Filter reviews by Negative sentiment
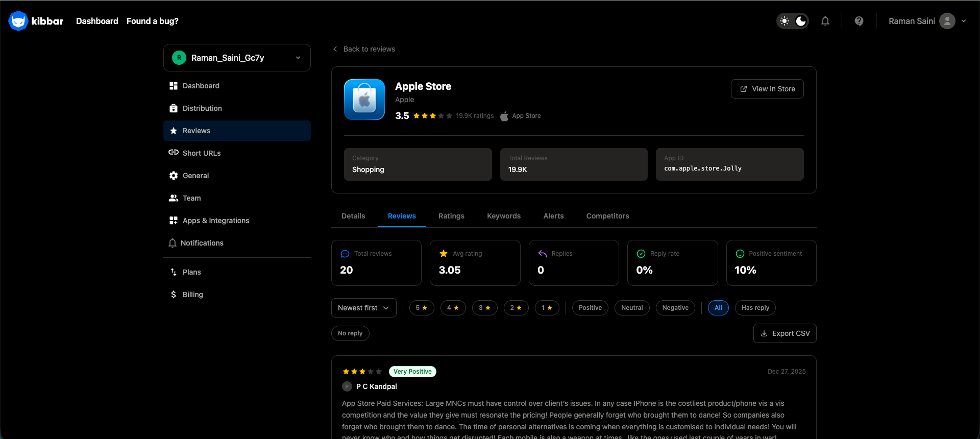This screenshot has width=980, height=439. pos(675,308)
